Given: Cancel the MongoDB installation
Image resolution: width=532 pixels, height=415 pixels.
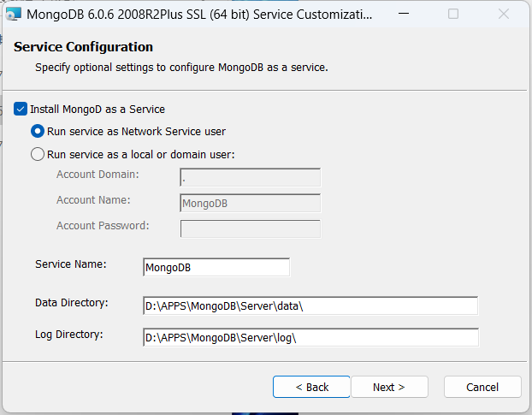Looking at the screenshot, I should 482,387.
